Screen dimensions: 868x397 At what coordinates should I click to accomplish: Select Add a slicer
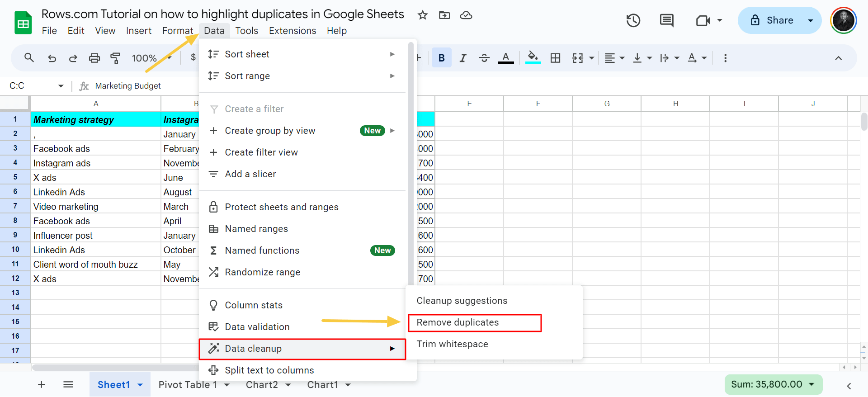point(302,174)
